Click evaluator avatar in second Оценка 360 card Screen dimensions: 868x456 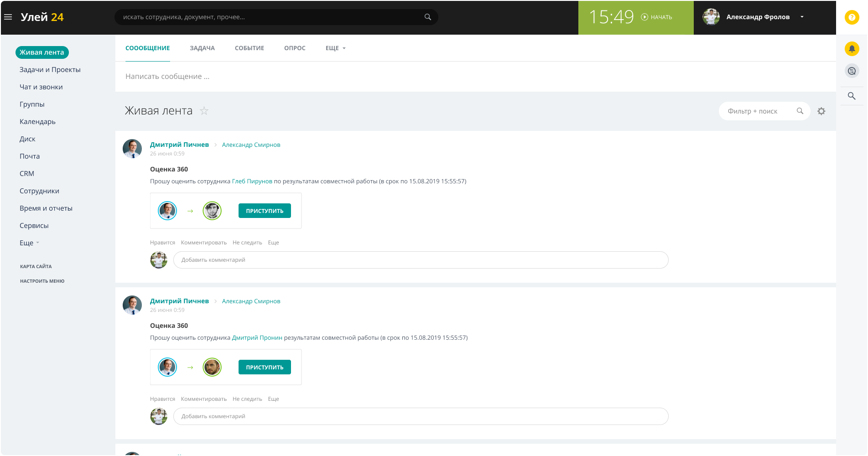pos(167,367)
